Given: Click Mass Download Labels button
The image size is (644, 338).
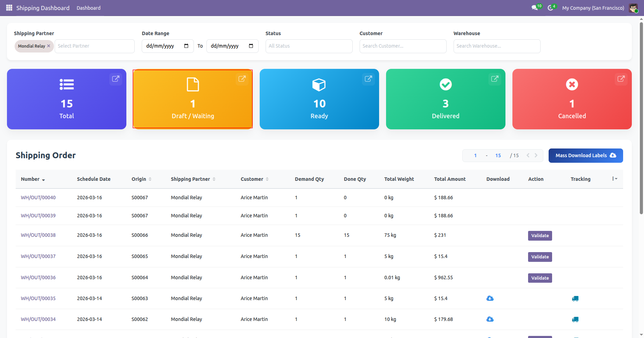Looking at the screenshot, I should pyautogui.click(x=586, y=155).
